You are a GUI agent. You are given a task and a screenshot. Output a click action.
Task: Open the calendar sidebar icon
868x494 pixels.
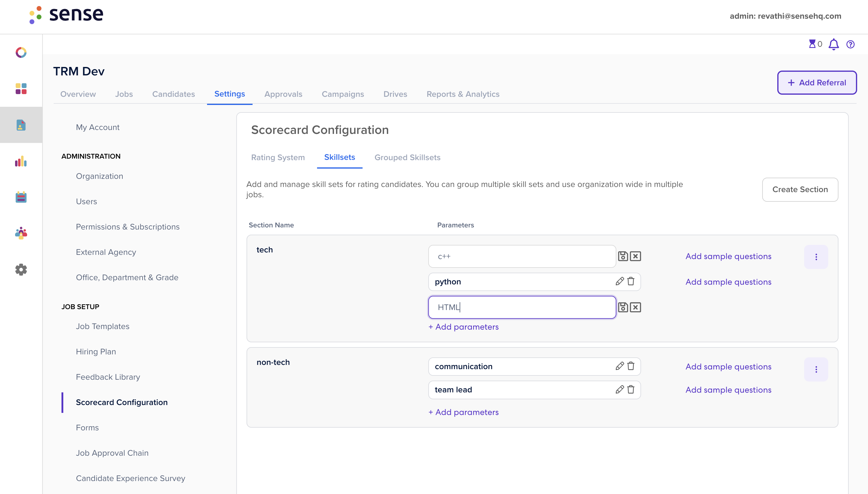pos(21,197)
